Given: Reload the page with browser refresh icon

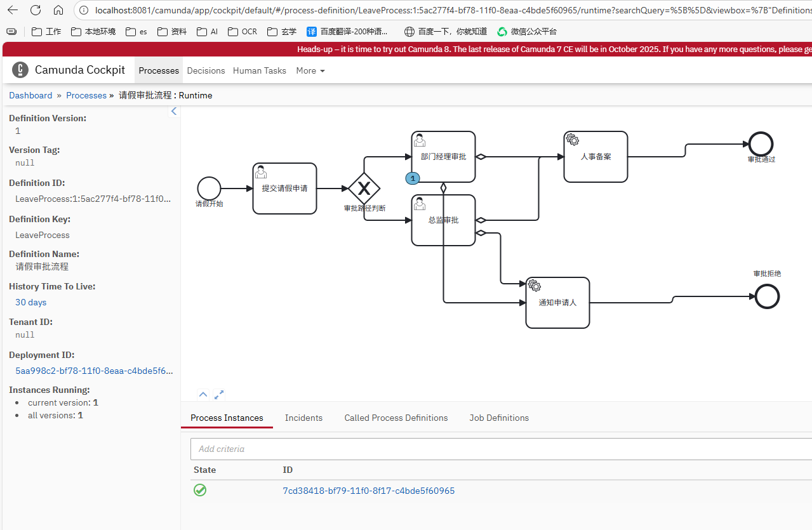Looking at the screenshot, I should [36, 10].
